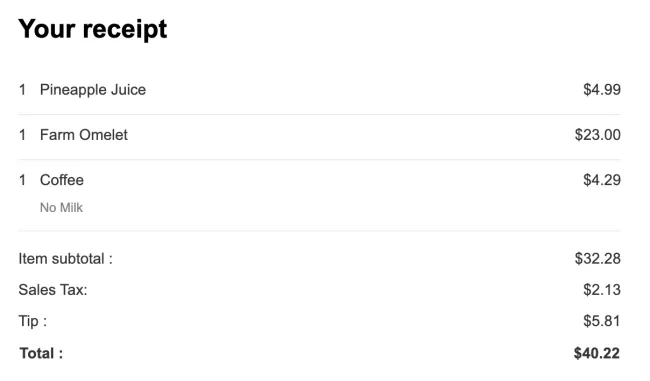Click the quantity 1 beside Coffee
This screenshot has height=381, width=650.
[22, 180]
